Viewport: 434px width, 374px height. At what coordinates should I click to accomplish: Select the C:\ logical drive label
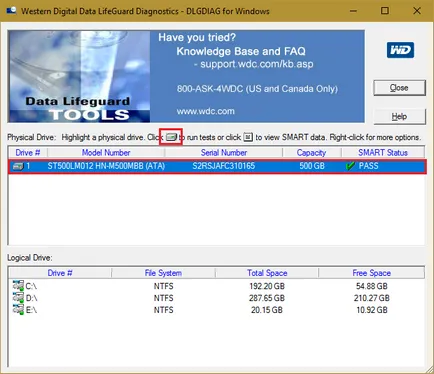pyautogui.click(x=31, y=286)
